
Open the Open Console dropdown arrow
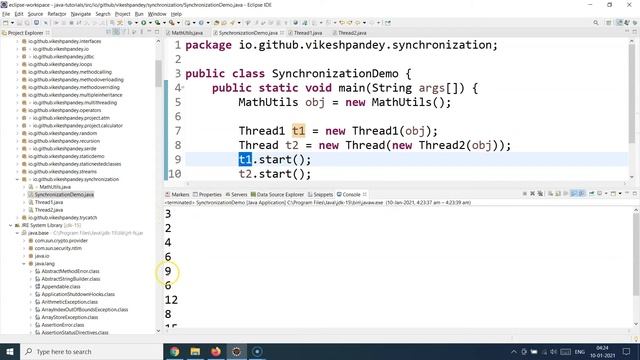(x=620, y=193)
